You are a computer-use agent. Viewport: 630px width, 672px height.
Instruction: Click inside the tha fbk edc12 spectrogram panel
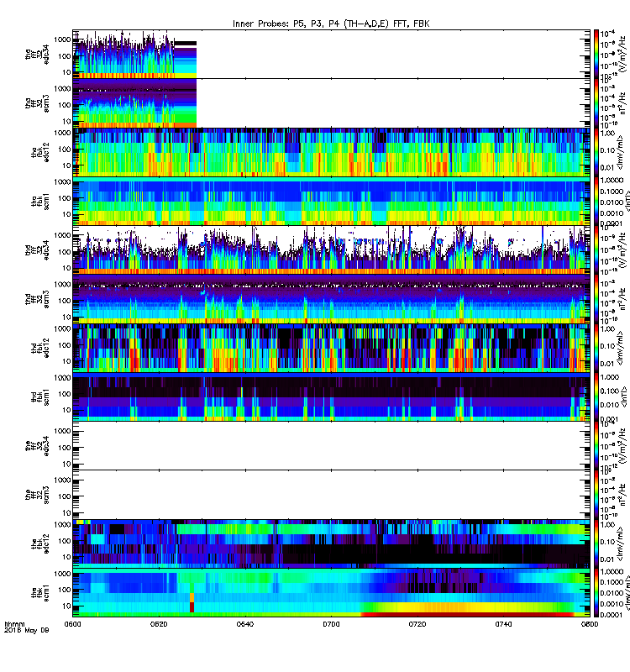(x=331, y=152)
